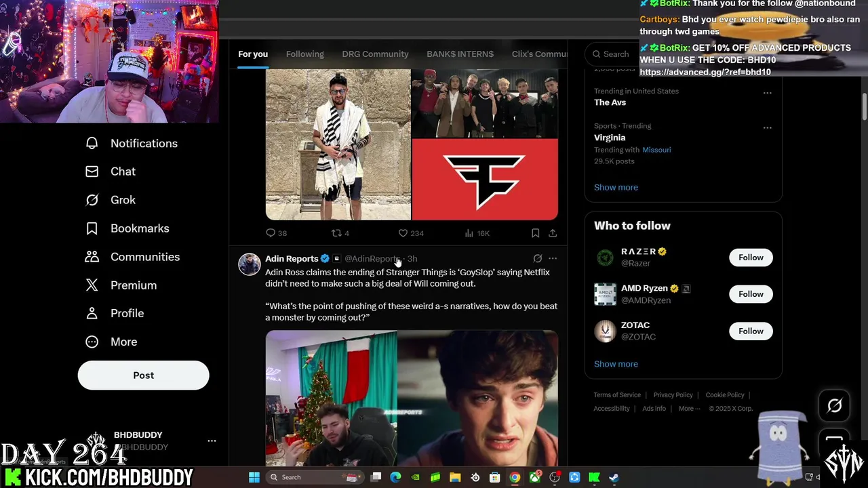Open Steam from the taskbar

pos(614,477)
